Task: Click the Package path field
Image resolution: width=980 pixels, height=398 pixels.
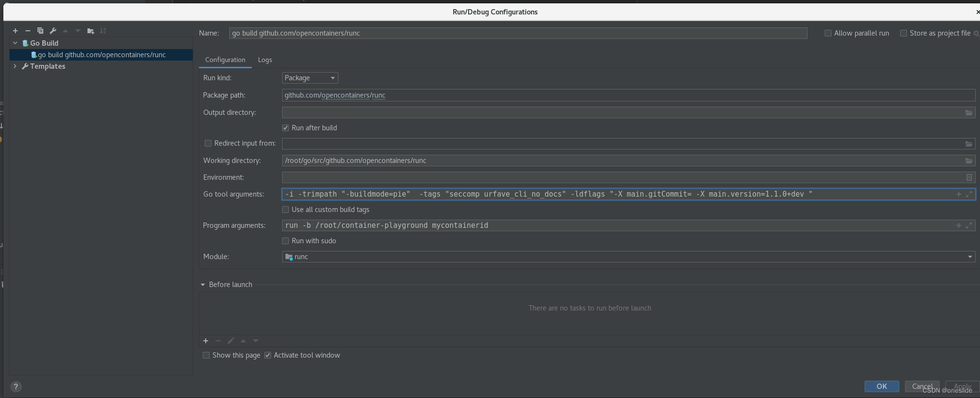Action: point(629,95)
